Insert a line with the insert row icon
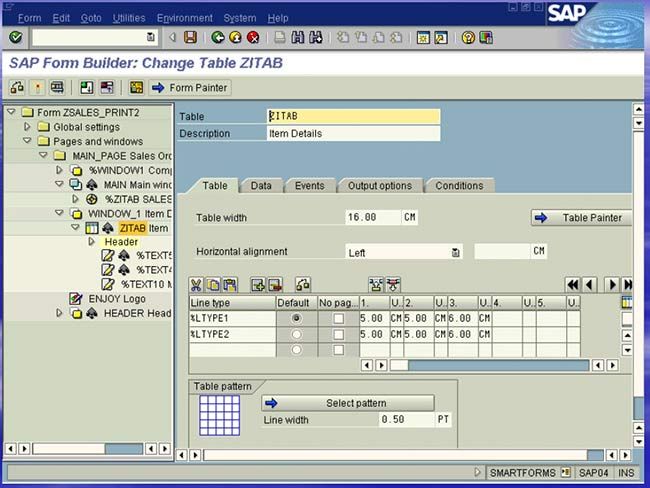Screen dimensions: 650x488 coord(258,285)
